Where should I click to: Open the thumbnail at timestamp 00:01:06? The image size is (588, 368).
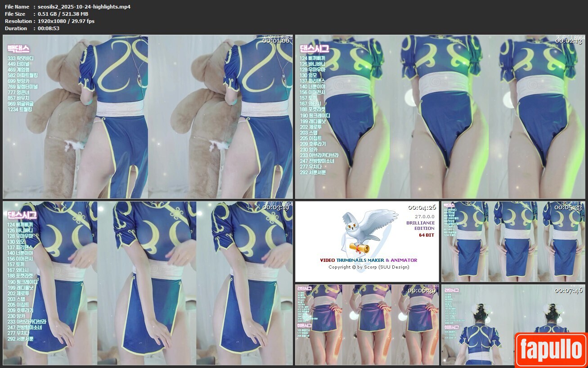tap(148, 117)
